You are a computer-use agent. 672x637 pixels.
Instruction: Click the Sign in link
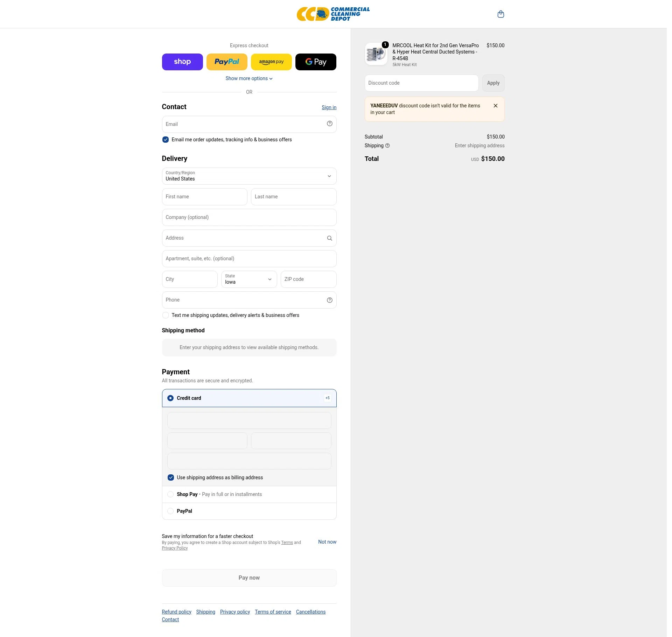click(x=329, y=107)
